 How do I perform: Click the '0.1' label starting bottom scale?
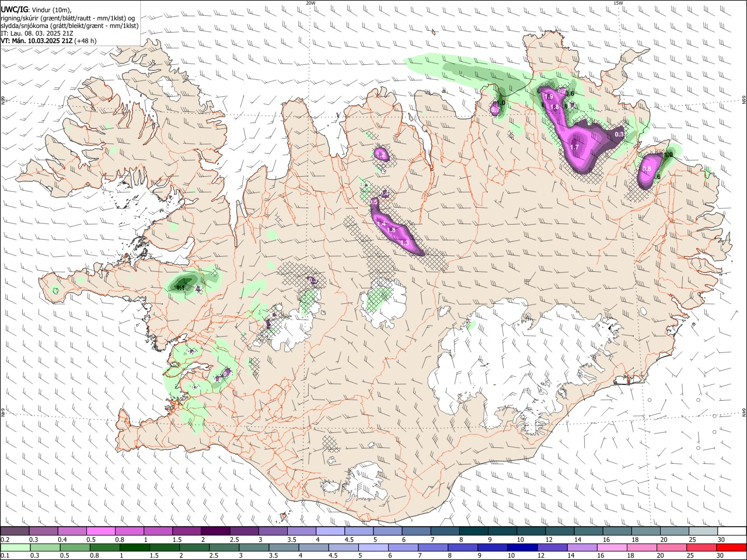click(x=5, y=555)
